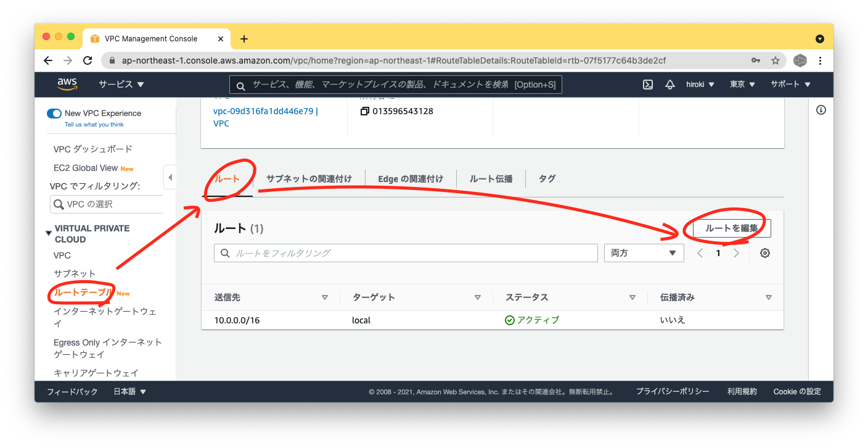The width and height of the screenshot is (868, 448).
Task: Open the CloudShell terminal icon
Action: (647, 84)
